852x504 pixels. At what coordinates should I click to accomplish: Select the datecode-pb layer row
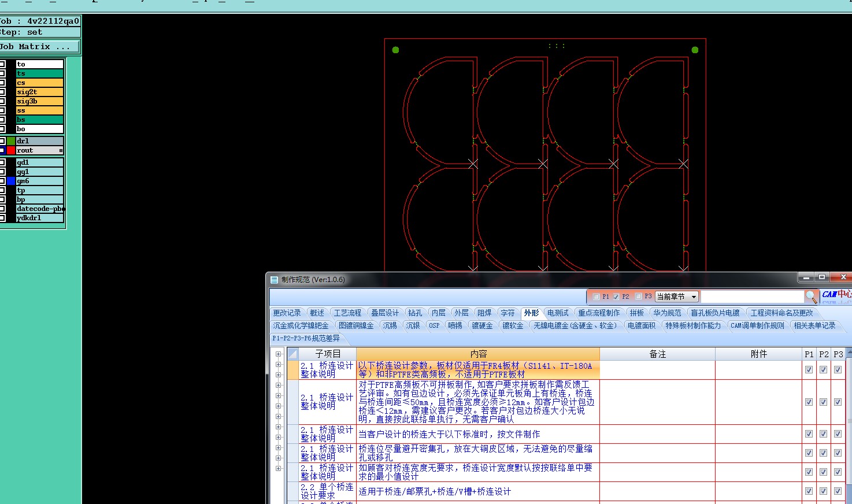[39, 209]
